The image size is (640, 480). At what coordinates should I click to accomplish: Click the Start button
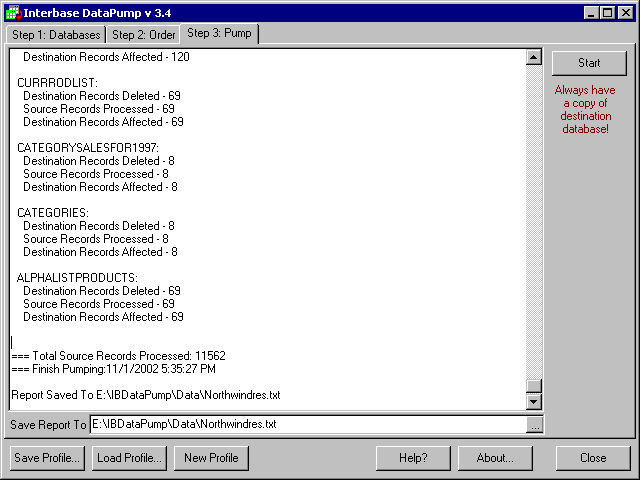[589, 63]
